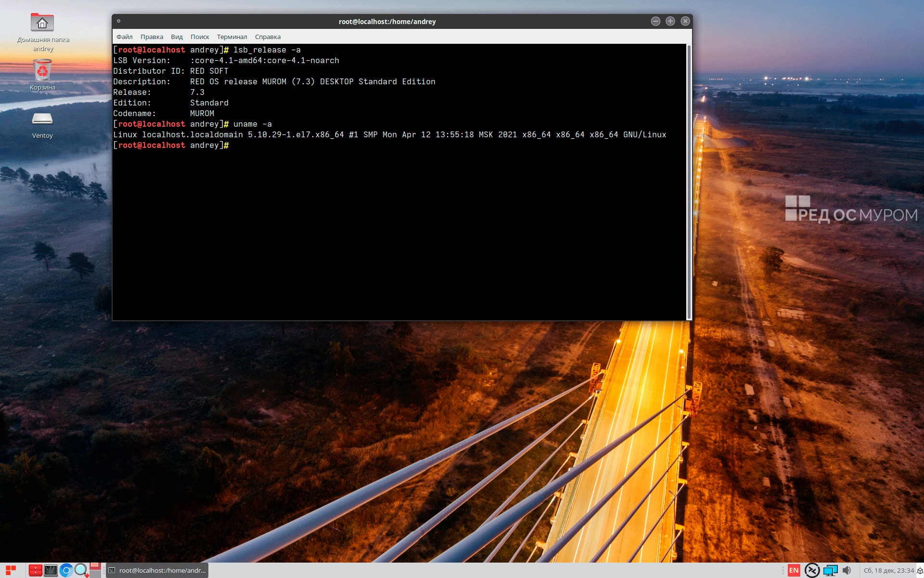Open the blue Chromium browser icon

tap(66, 570)
